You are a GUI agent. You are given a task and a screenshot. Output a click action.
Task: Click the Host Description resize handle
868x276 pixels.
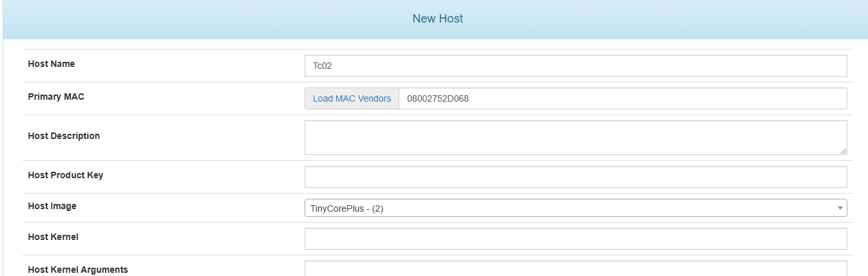(x=843, y=151)
